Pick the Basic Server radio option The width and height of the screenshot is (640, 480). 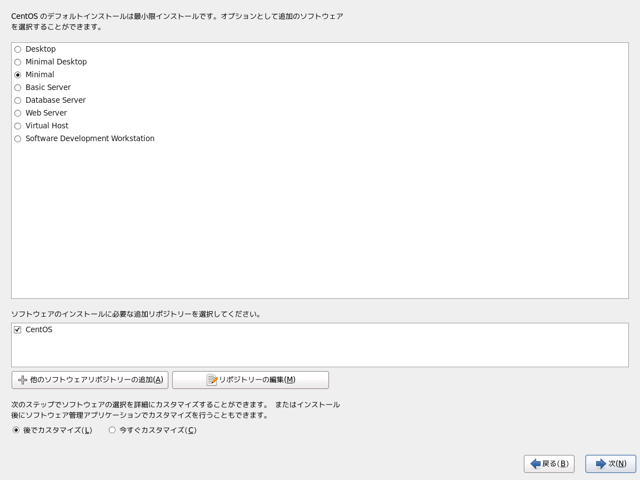(18, 87)
